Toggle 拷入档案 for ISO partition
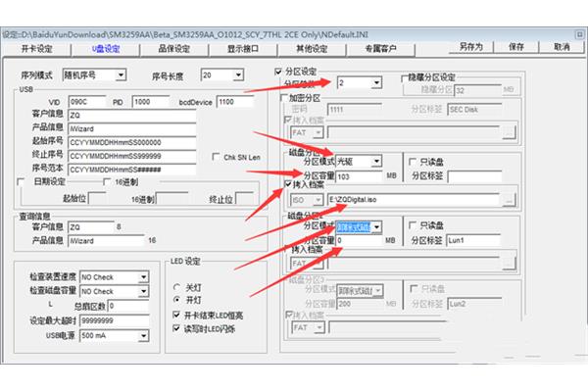This screenshot has height=392, width=588. click(x=287, y=184)
